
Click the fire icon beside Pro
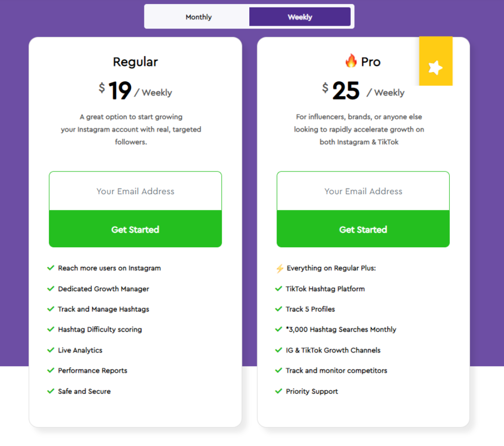[351, 61]
